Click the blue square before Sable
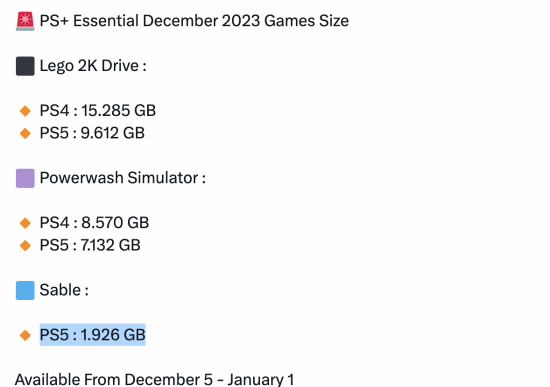The height and width of the screenshot is (387, 550). (x=25, y=291)
